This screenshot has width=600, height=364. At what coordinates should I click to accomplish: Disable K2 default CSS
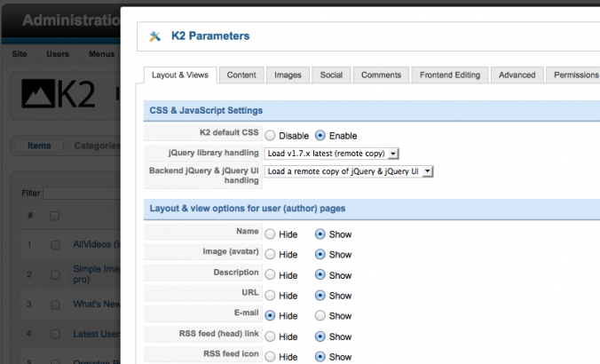point(270,136)
